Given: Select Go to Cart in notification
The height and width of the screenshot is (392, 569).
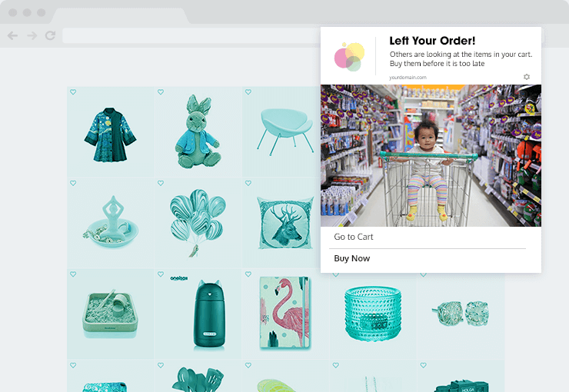Looking at the screenshot, I should coord(354,237).
